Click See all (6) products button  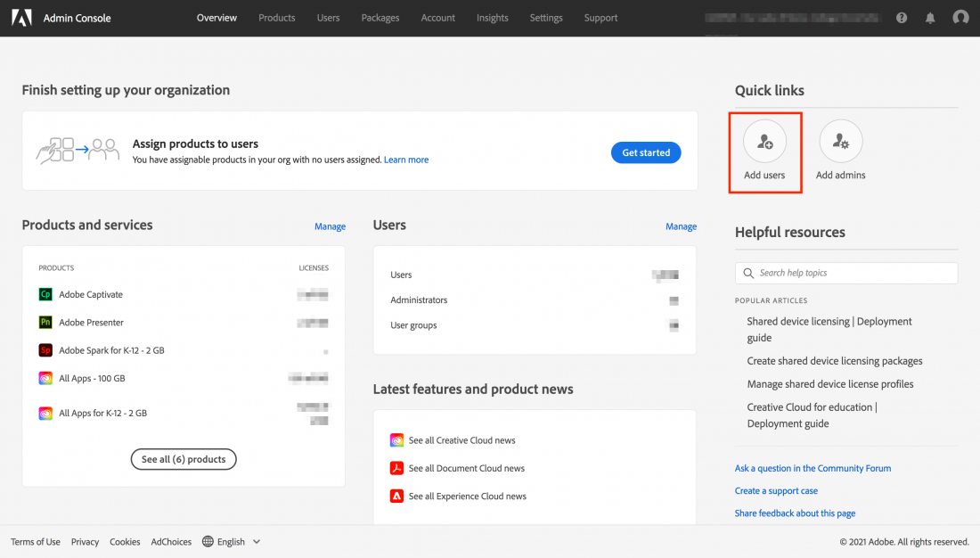[x=184, y=459]
